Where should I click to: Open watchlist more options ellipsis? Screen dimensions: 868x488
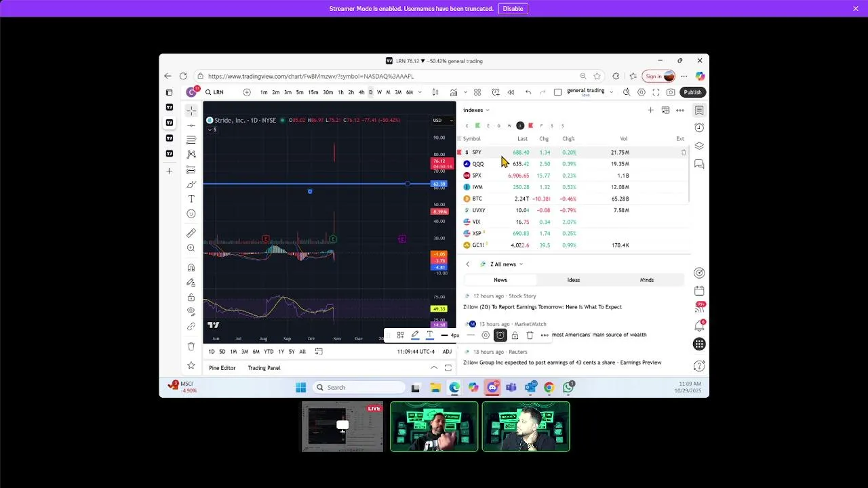pos(680,110)
